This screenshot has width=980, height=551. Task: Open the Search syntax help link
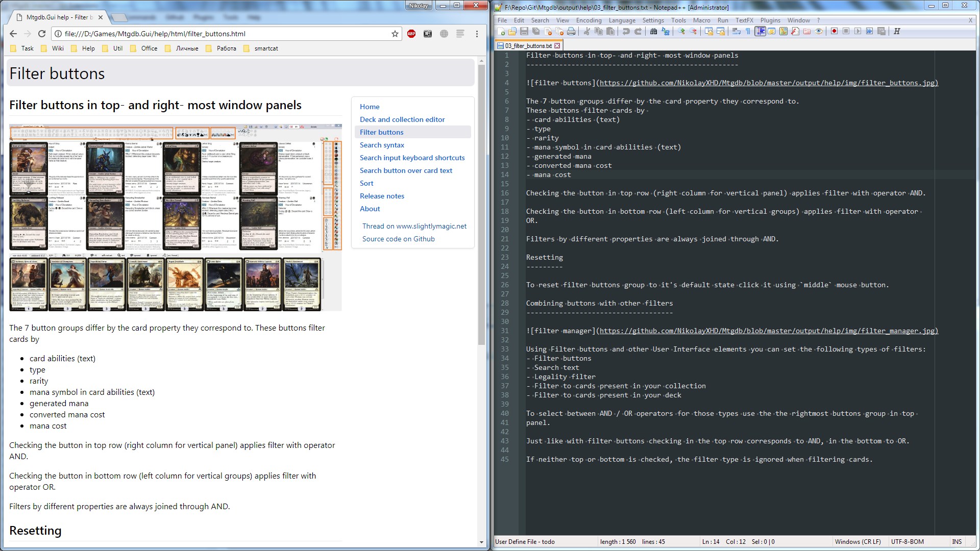pos(382,145)
